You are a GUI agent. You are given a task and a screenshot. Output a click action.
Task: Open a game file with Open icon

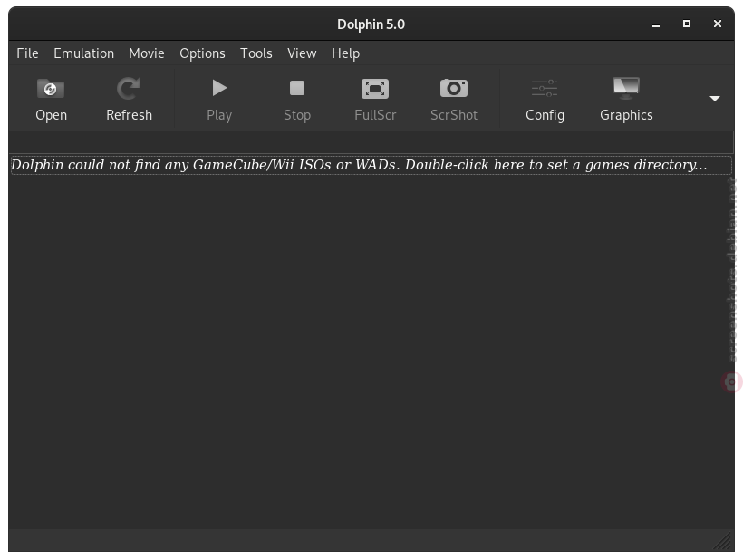tap(51, 99)
